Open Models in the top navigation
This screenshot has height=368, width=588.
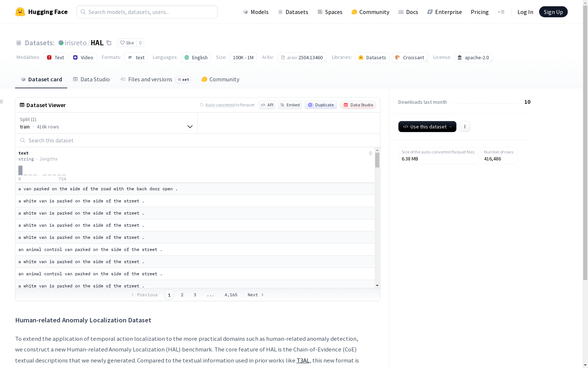[256, 12]
